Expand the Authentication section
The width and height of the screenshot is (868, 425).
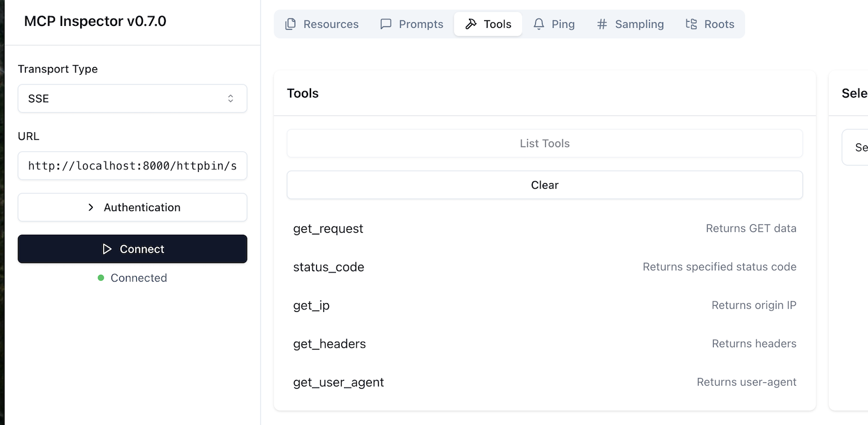(x=133, y=207)
